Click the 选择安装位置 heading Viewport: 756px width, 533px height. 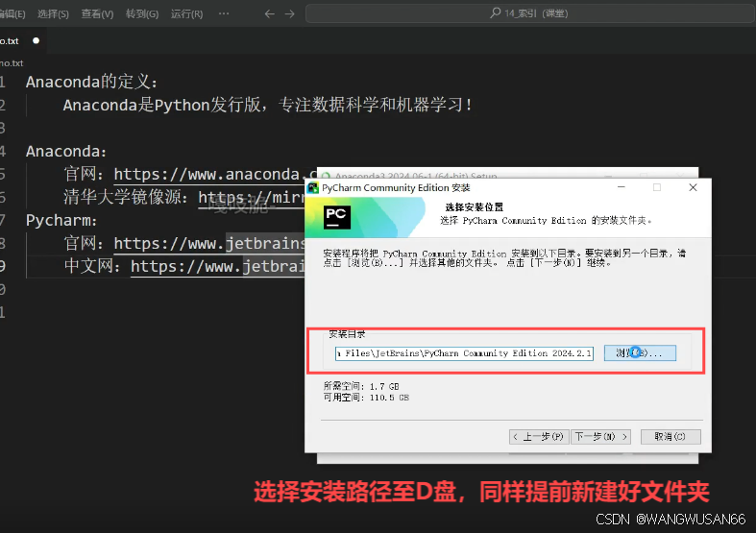click(474, 207)
